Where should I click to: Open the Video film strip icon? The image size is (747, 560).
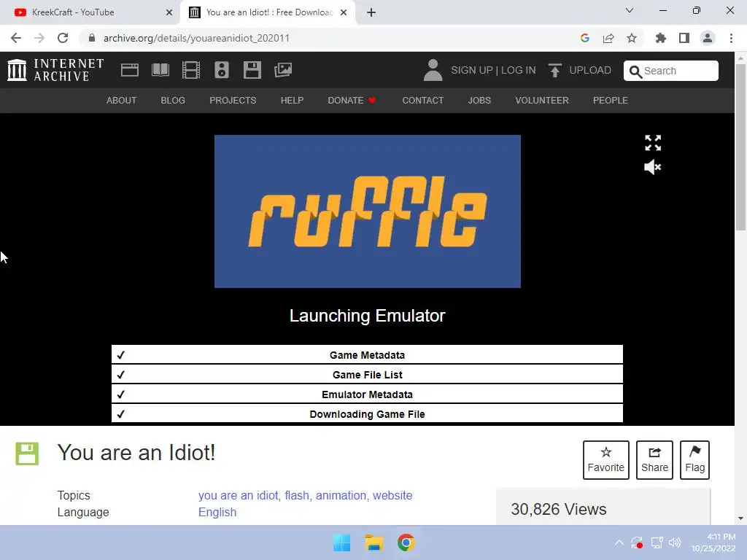191,70
